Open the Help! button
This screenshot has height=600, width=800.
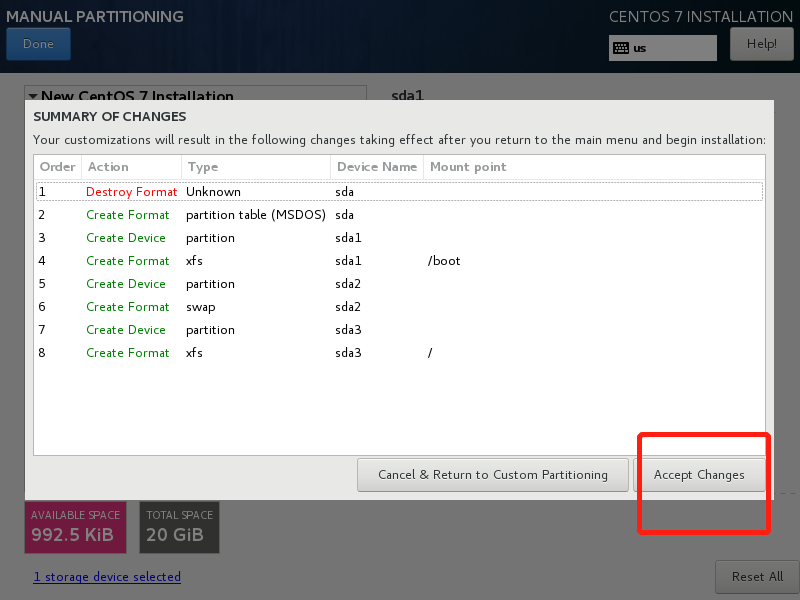(x=762, y=44)
